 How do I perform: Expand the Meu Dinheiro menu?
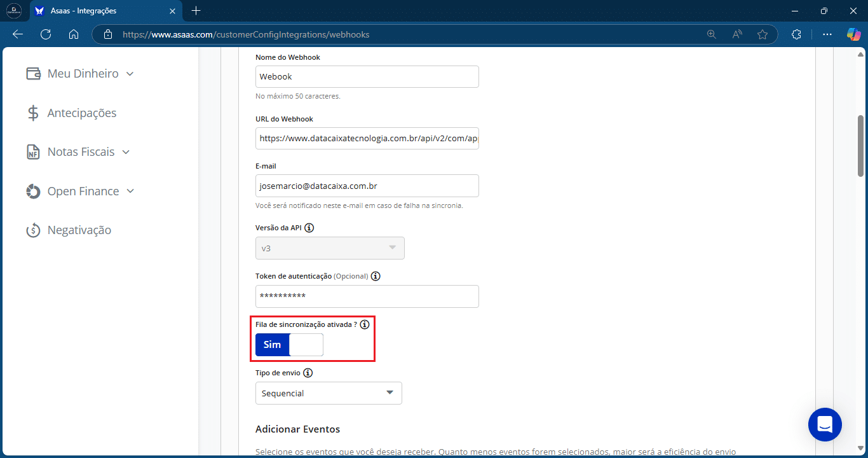point(130,74)
